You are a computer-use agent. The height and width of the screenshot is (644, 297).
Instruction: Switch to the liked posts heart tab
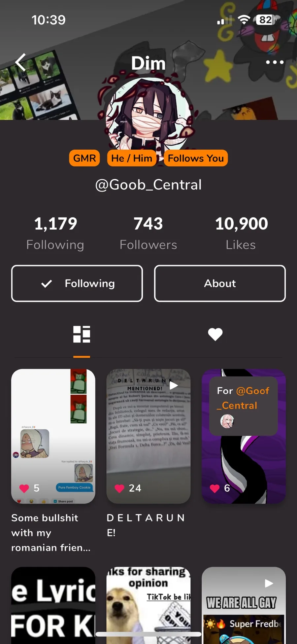tap(215, 334)
